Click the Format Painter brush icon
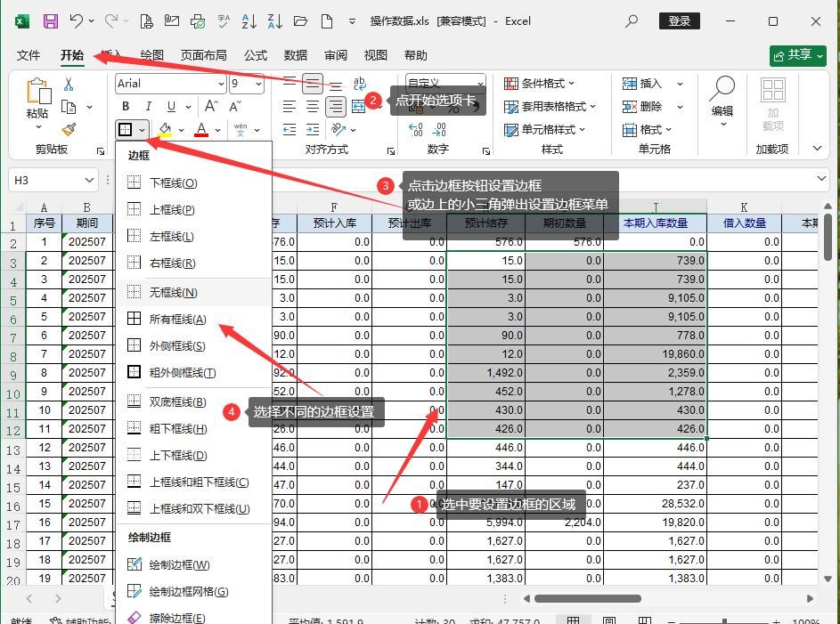Screen dimensions: 840x624 pyautogui.click(x=69, y=130)
